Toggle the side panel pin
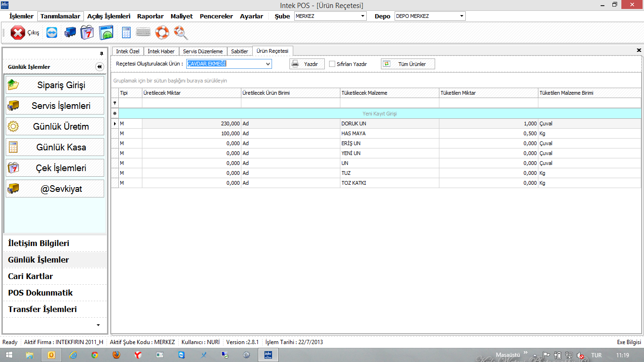644x362 pixels. 101,53
